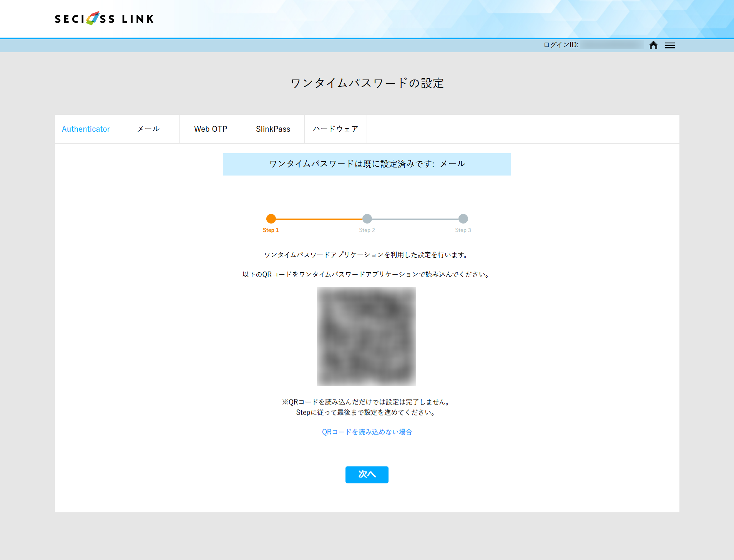Switch to the Web OTP tab
This screenshot has width=734, height=560.
[x=211, y=129]
